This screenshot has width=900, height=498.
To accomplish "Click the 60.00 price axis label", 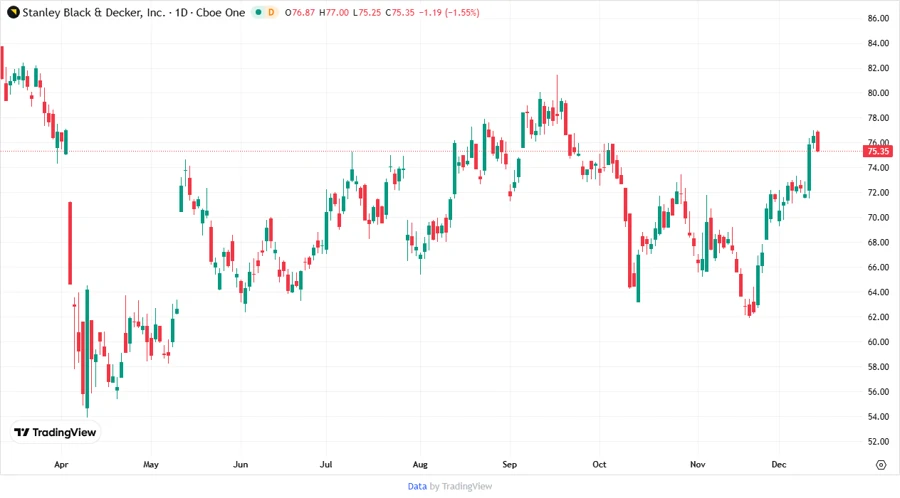I will pos(878,342).
